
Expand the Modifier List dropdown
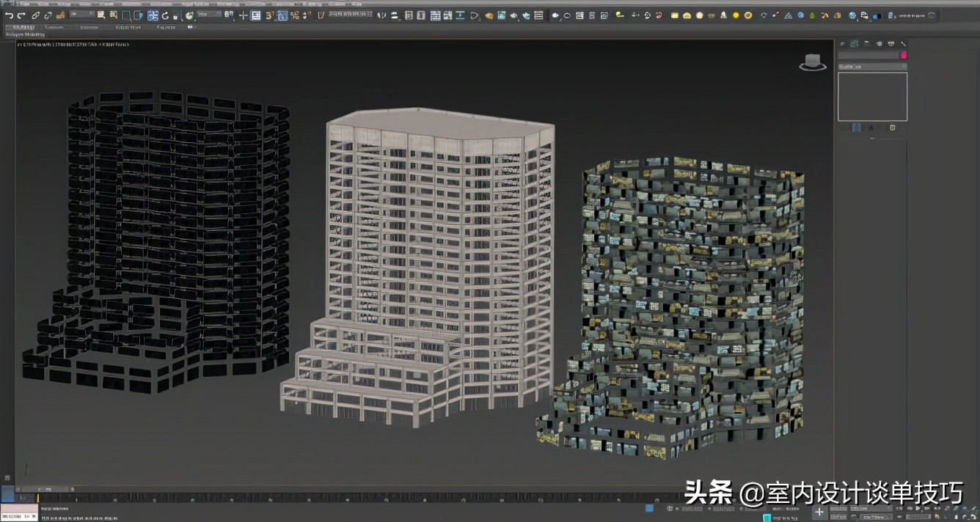872,67
